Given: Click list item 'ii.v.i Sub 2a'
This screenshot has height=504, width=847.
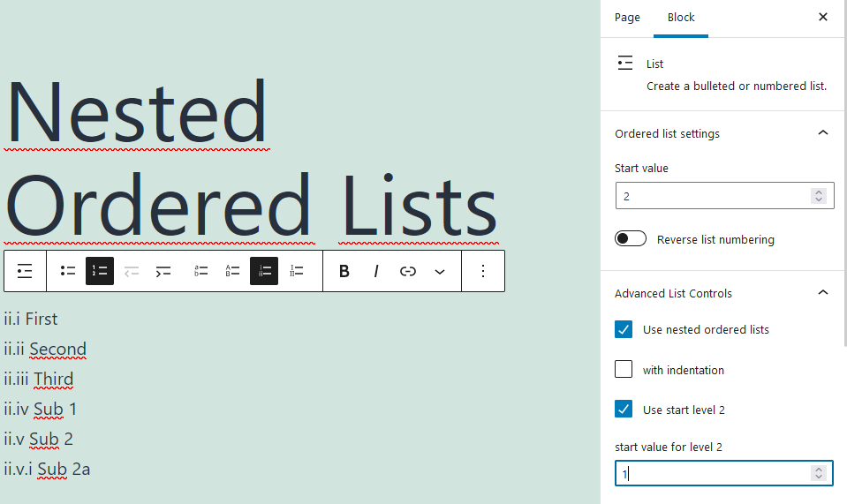Looking at the screenshot, I should coord(47,469).
